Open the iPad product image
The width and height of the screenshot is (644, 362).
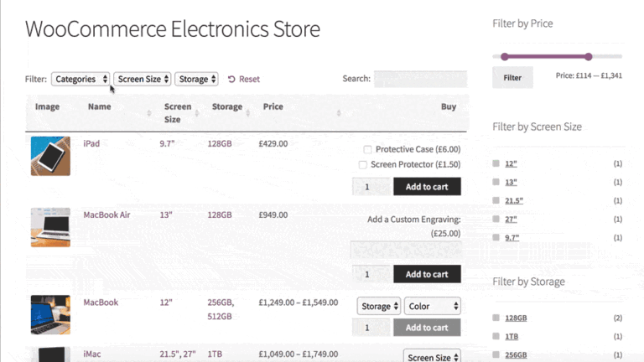tap(50, 156)
